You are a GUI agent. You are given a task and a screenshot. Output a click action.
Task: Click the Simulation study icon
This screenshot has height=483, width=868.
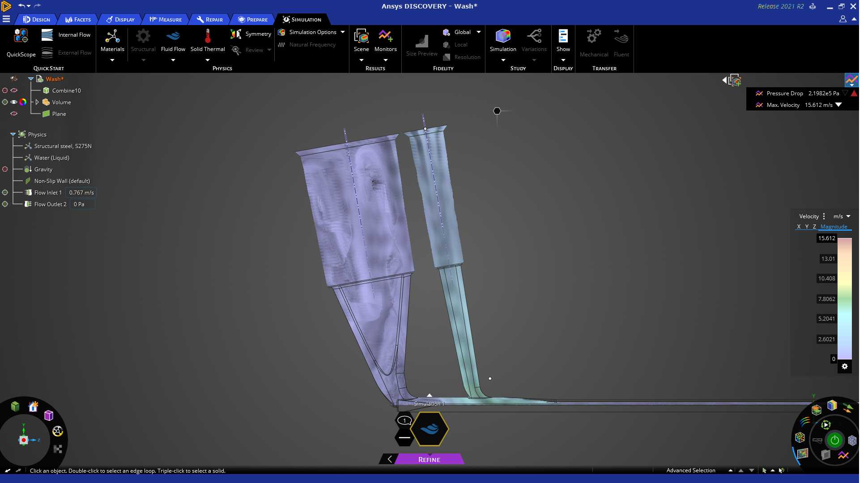point(503,36)
